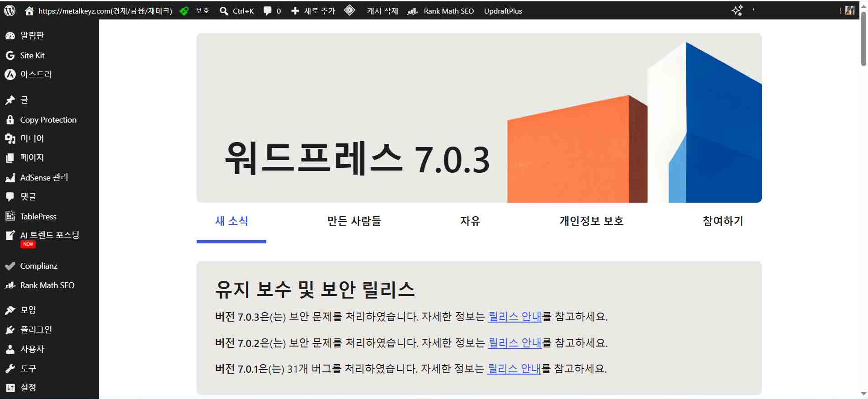Click the 도구 wrench icon
Viewport: 868px width, 399px height.
point(10,369)
